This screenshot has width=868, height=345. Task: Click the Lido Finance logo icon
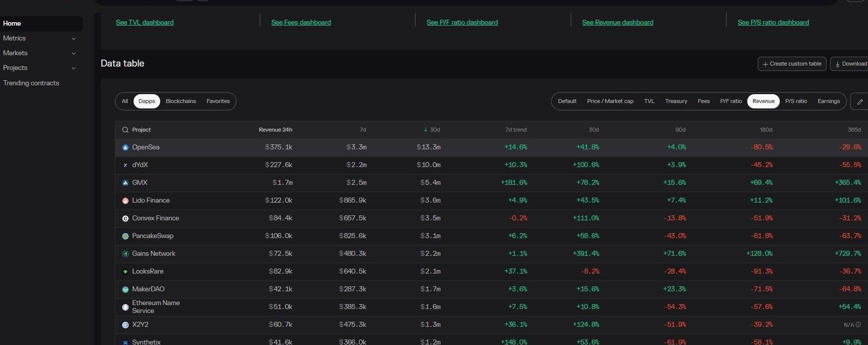[x=125, y=201]
